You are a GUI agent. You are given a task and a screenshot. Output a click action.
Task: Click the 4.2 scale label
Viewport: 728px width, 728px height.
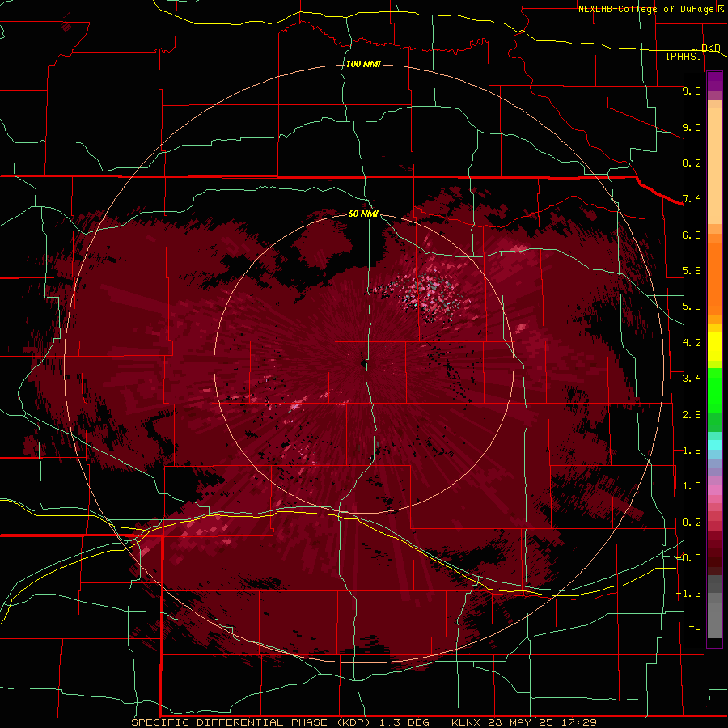click(x=692, y=343)
